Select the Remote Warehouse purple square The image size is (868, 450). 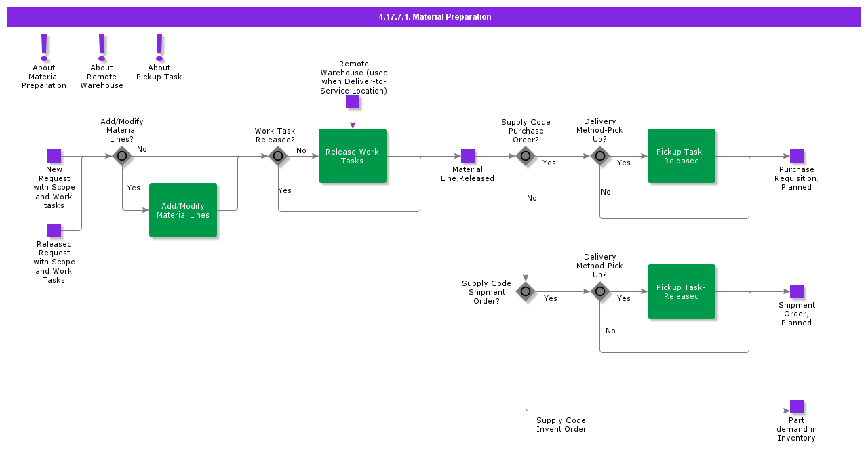(x=353, y=102)
